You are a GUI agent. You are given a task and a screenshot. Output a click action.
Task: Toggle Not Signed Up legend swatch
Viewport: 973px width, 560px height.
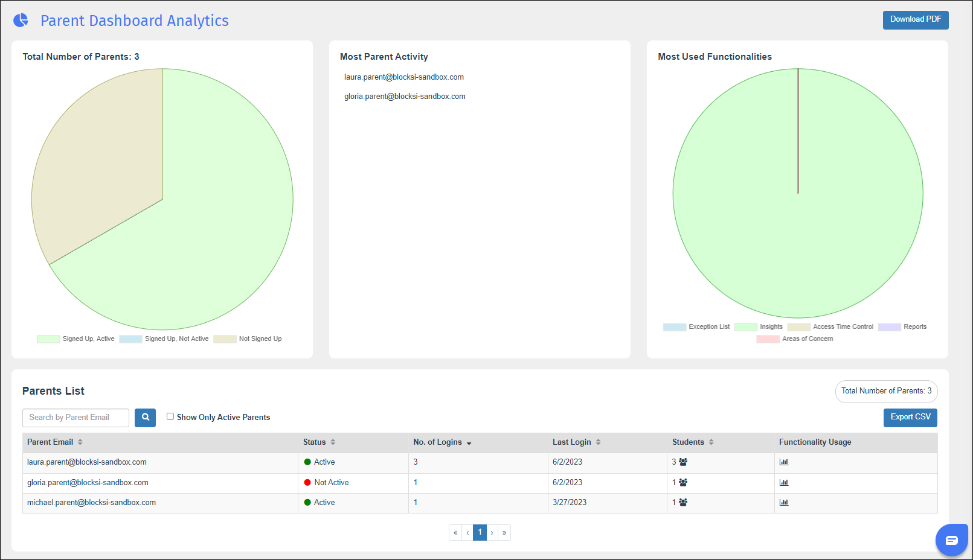point(225,339)
